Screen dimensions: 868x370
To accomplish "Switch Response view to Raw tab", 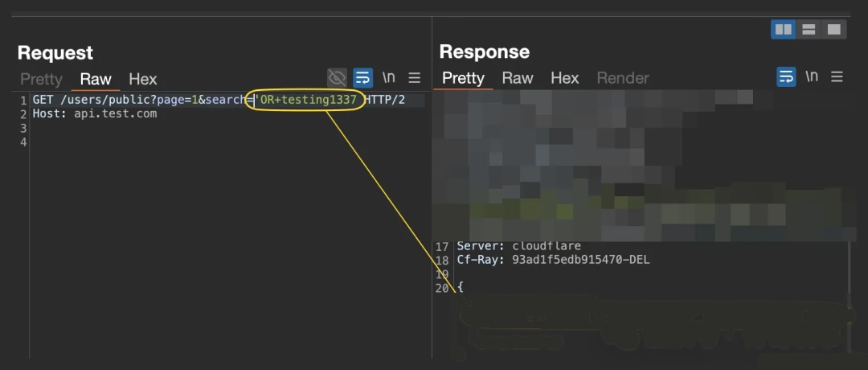I will coord(518,78).
